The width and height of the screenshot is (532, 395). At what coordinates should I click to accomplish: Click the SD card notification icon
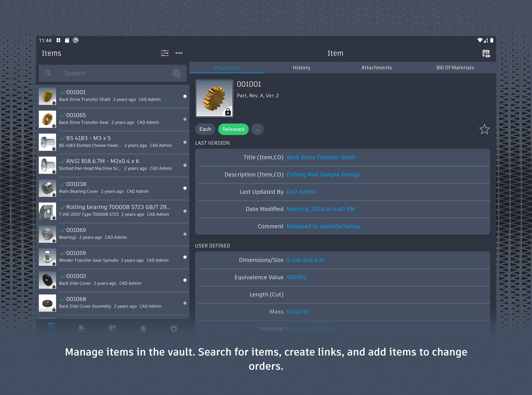(x=67, y=40)
